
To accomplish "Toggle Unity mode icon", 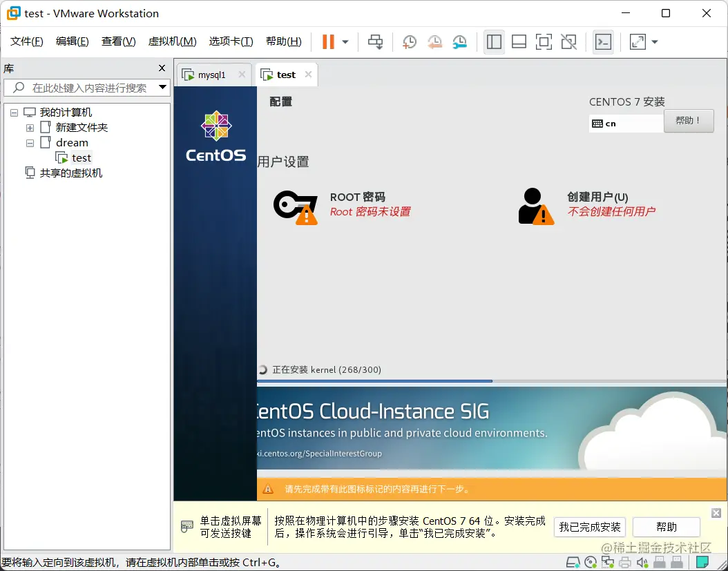I will coord(568,42).
